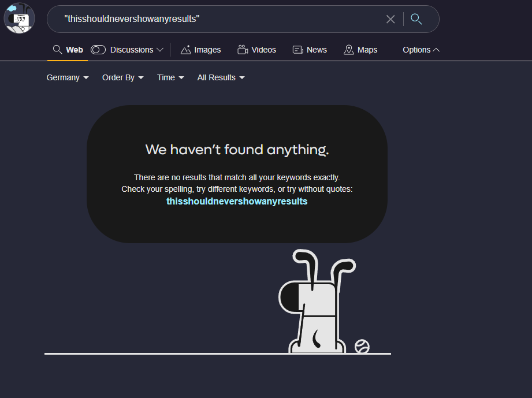The image size is (532, 398).
Task: Switch to the News results tab
Action: (x=310, y=50)
